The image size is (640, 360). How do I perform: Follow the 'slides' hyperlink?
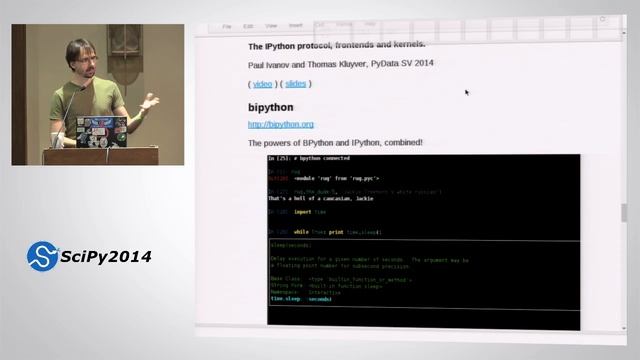click(296, 84)
